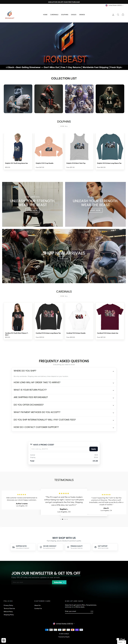Open Vikings navigation link
Screen dimensions: 128x644
[x=82, y=15]
